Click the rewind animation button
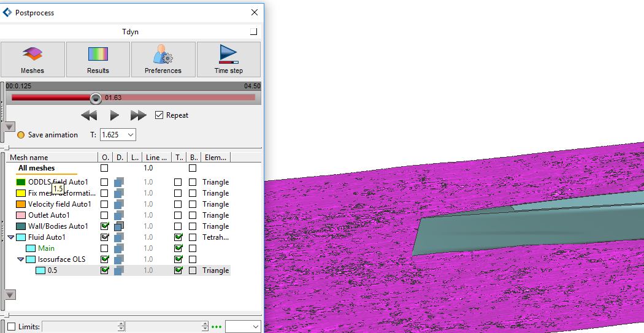The height and width of the screenshot is (333, 644). (x=90, y=115)
